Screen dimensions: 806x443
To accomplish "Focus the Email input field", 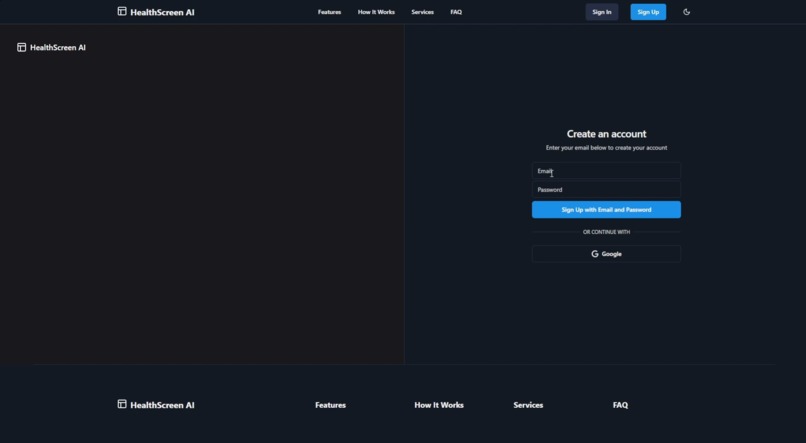I will click(607, 171).
